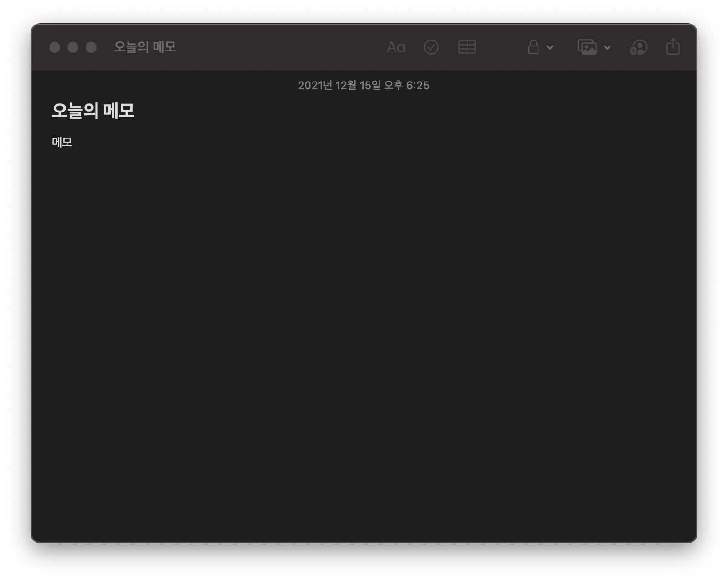The width and height of the screenshot is (728, 581).
Task: Open the share sheet icon
Action: [x=673, y=46]
